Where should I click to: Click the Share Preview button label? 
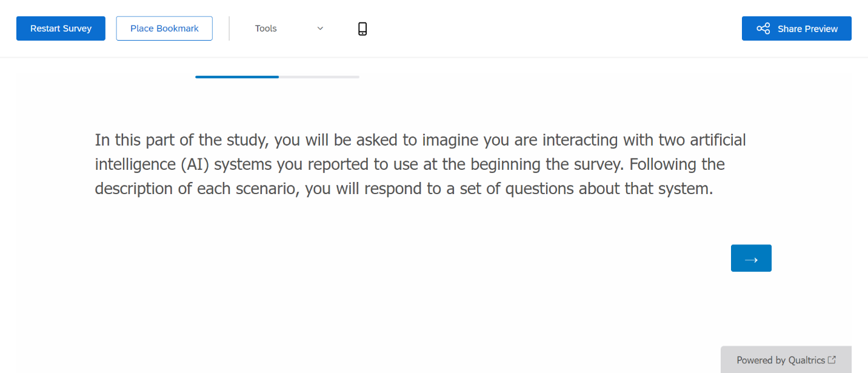click(x=807, y=29)
